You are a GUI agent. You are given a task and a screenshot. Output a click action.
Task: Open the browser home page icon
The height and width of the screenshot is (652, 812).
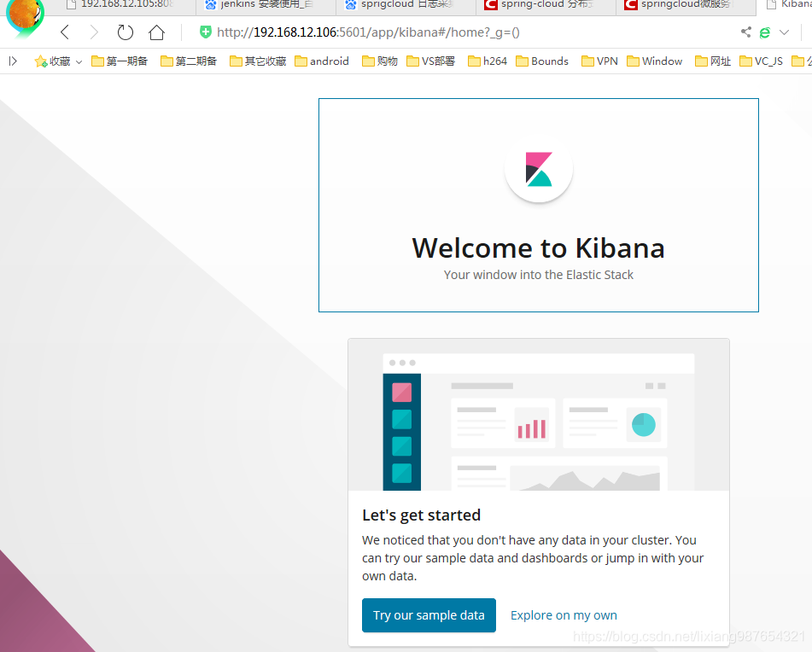pos(156,32)
